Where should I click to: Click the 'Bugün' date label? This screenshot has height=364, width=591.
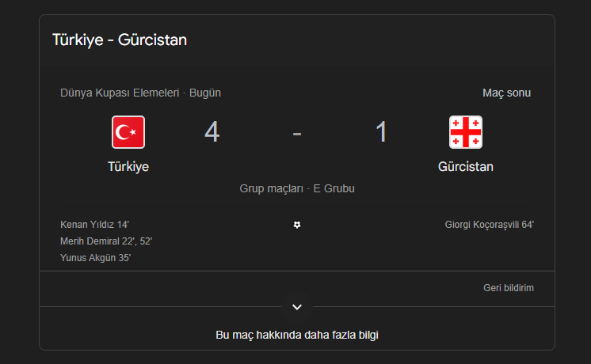coord(205,93)
